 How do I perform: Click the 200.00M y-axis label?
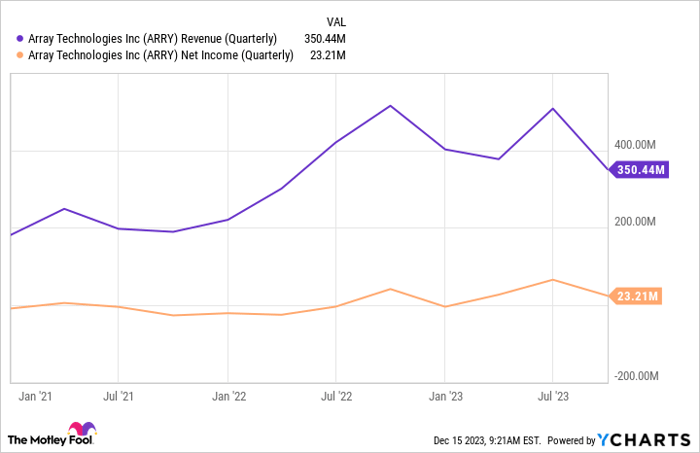tap(635, 222)
